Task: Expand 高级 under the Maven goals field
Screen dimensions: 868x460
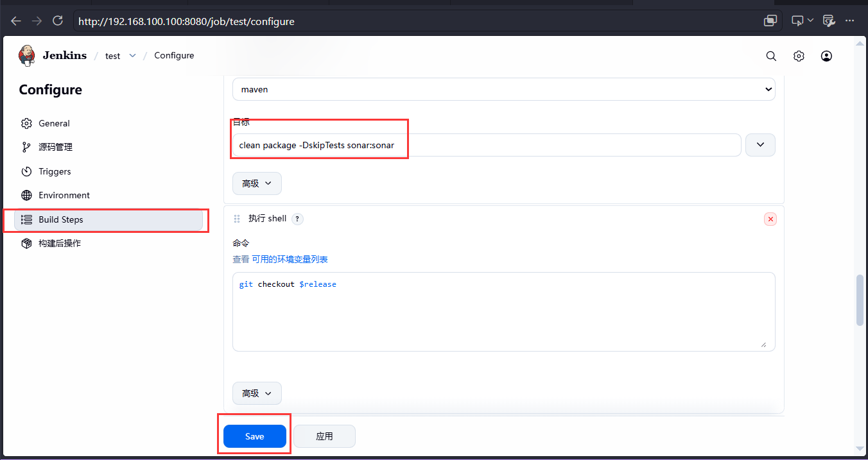Action: point(257,183)
